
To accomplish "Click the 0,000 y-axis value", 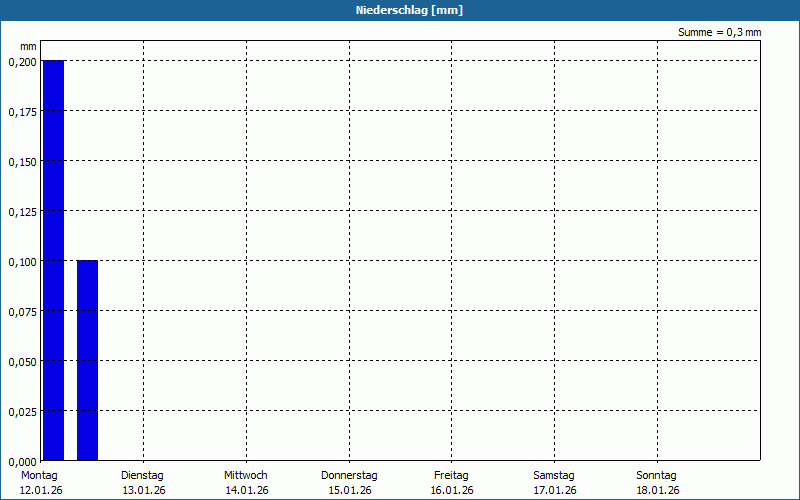I will click(23, 462).
